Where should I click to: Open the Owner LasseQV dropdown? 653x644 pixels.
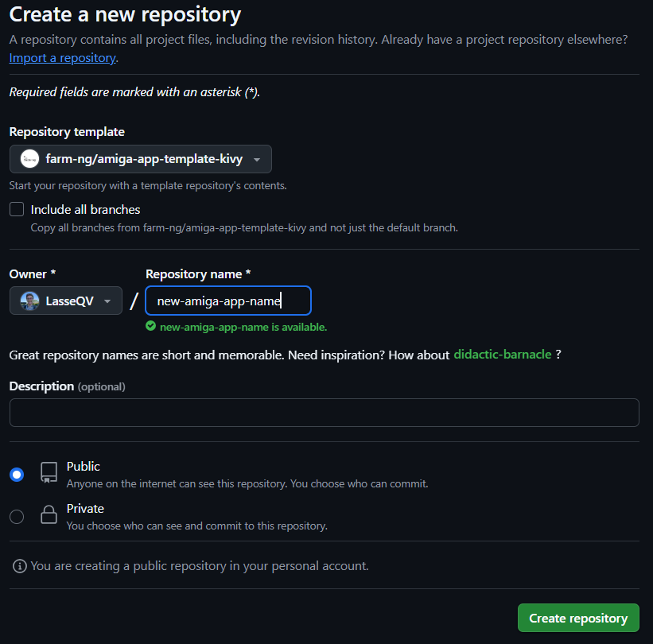click(x=66, y=301)
